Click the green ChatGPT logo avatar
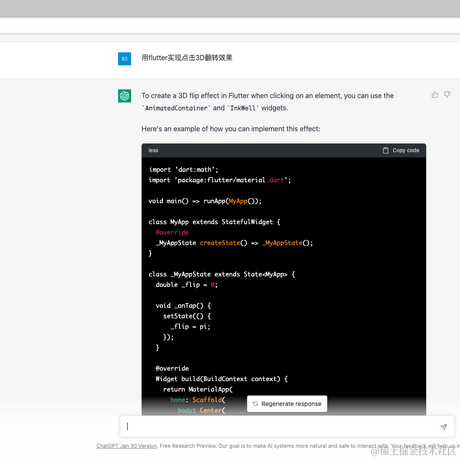This screenshot has height=460, width=460. pyautogui.click(x=124, y=96)
